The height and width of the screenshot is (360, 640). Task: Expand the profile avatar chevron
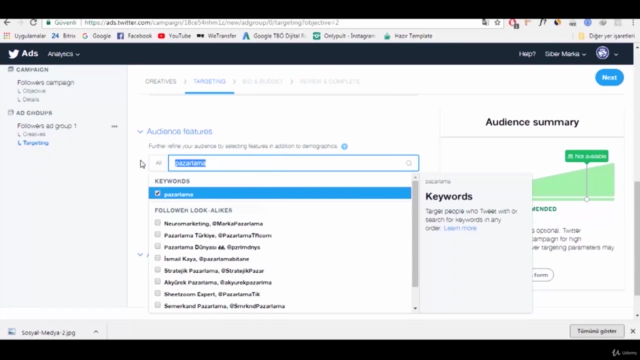(616, 54)
